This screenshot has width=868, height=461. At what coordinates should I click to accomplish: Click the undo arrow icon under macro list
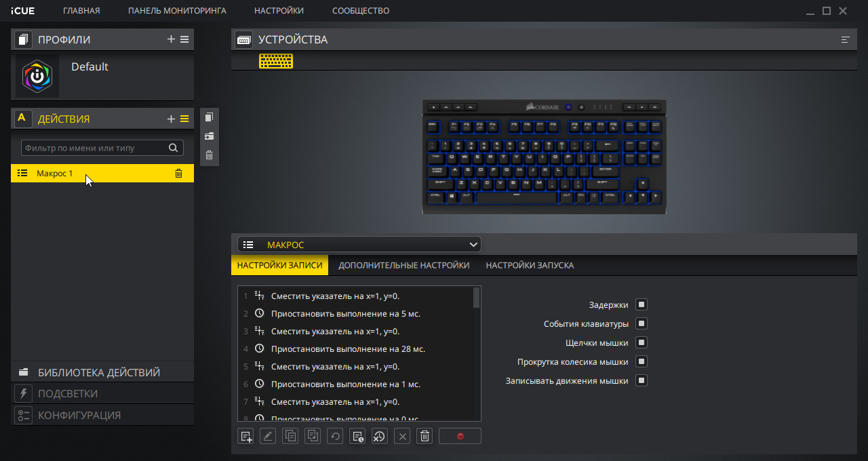tap(335, 436)
